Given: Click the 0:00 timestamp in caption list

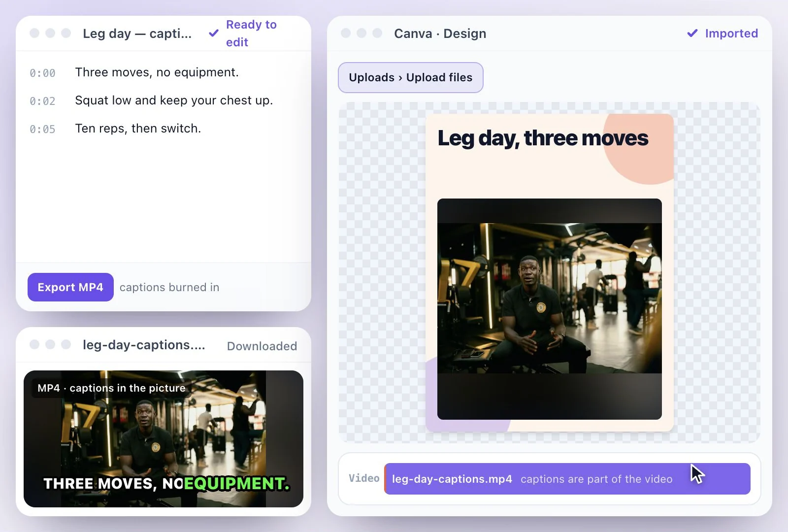Looking at the screenshot, I should click(x=42, y=73).
